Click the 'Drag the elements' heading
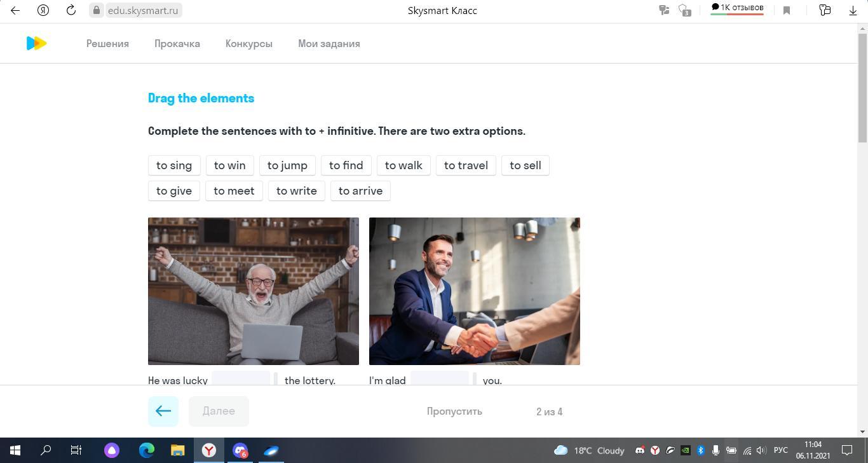This screenshot has height=463, width=868. tap(201, 98)
